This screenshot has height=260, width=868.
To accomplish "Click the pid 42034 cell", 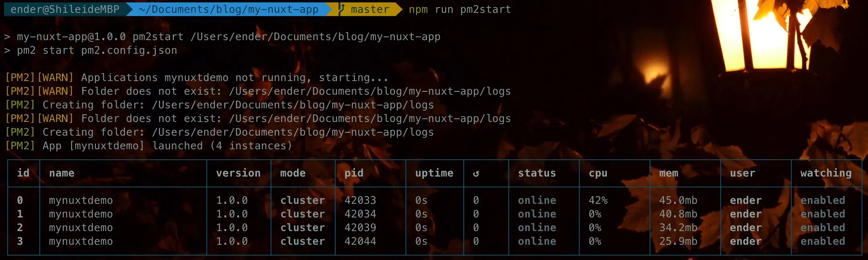I will point(361,214).
